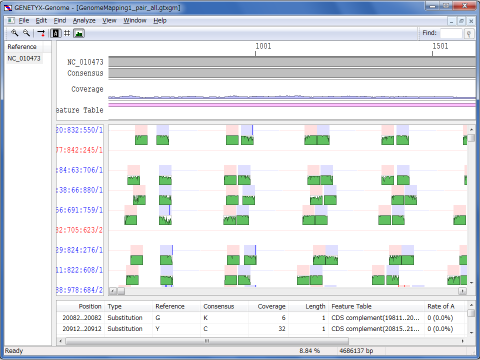Click the GENETYX-Genome title bar app icon

[x=8, y=7]
